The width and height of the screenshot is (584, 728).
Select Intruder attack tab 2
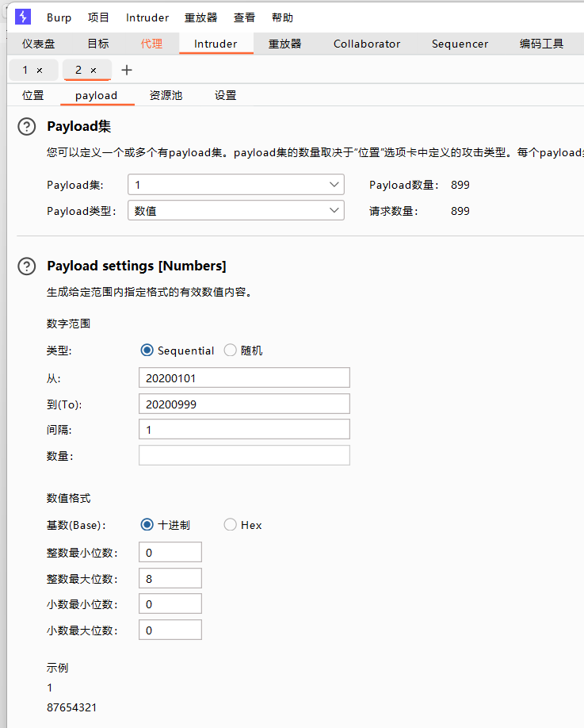point(78,70)
